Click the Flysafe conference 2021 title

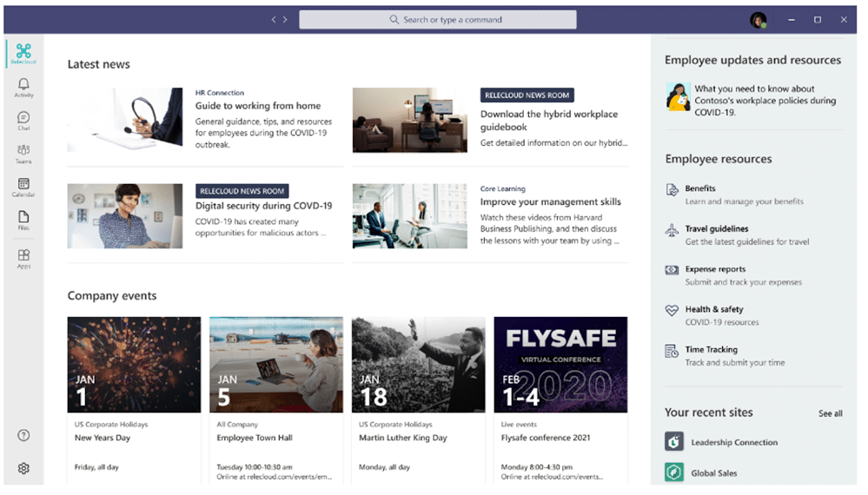click(546, 438)
